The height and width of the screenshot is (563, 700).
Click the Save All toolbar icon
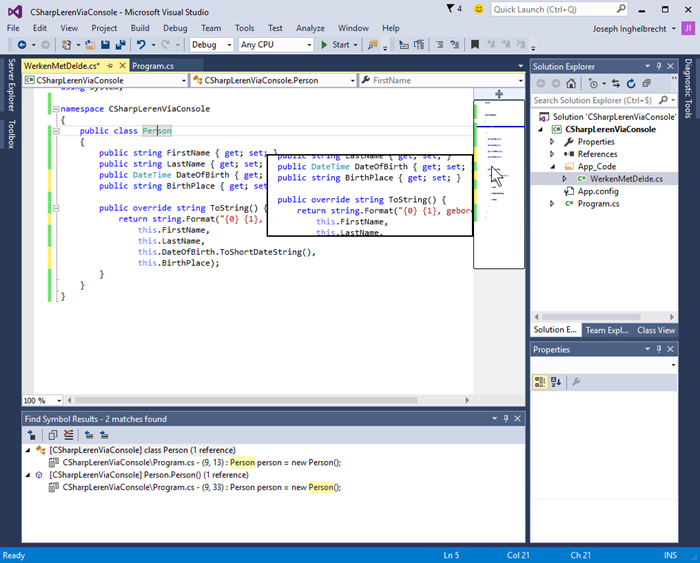(x=121, y=45)
